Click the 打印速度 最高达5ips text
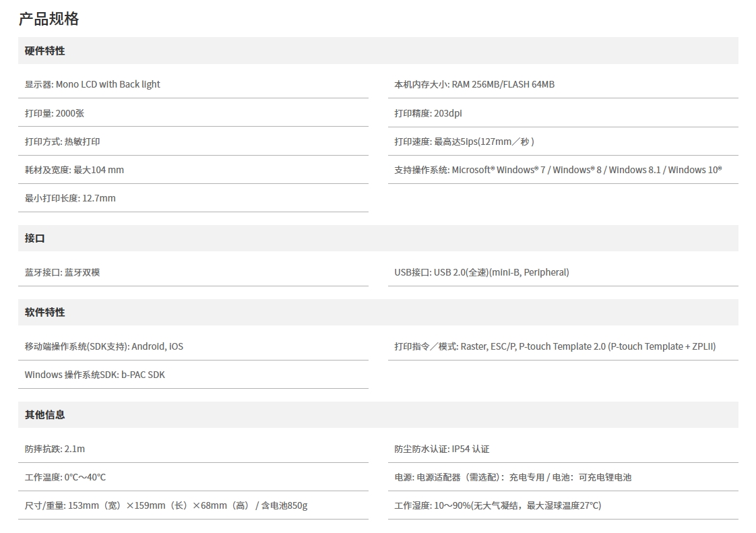 (x=464, y=142)
